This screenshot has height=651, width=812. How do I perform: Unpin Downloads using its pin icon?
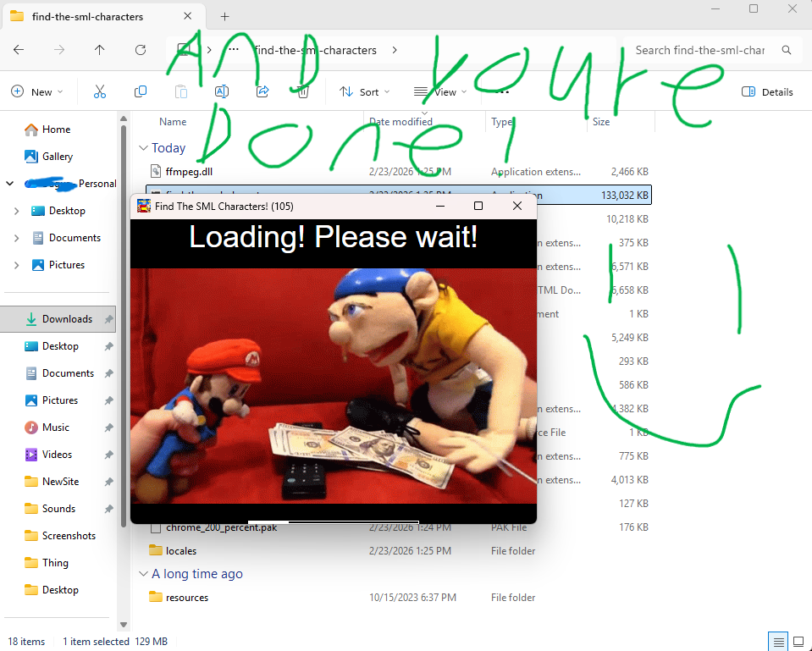click(108, 319)
